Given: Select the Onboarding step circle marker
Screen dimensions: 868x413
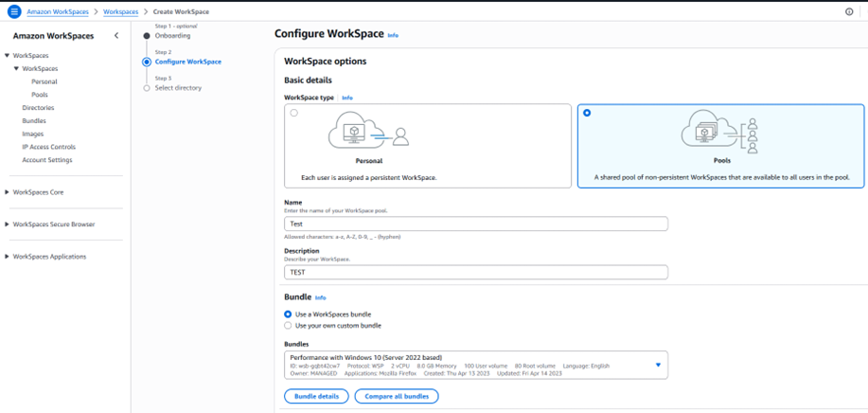Looking at the screenshot, I should (x=146, y=36).
